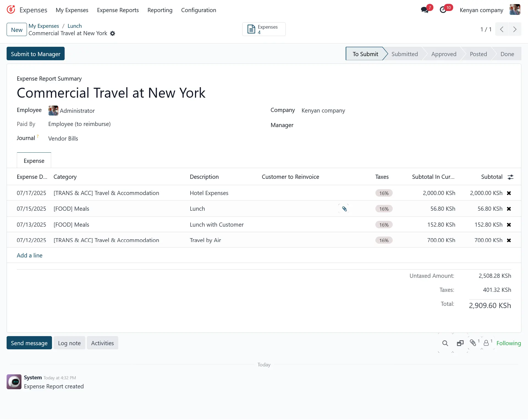
Task: Open optional columns settings in table header
Action: (x=510, y=177)
